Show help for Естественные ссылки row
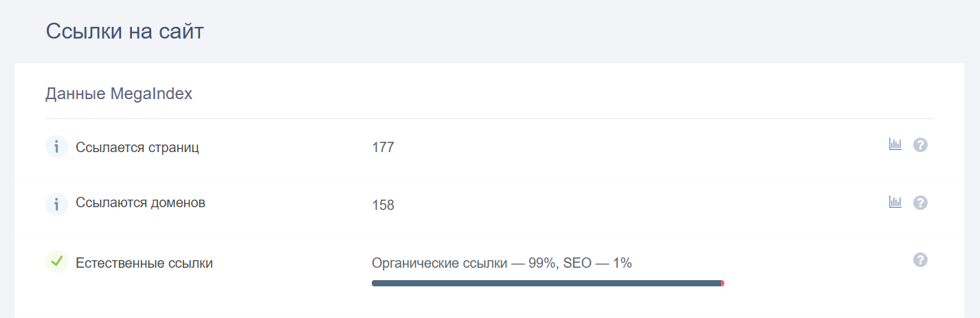 [x=920, y=259]
